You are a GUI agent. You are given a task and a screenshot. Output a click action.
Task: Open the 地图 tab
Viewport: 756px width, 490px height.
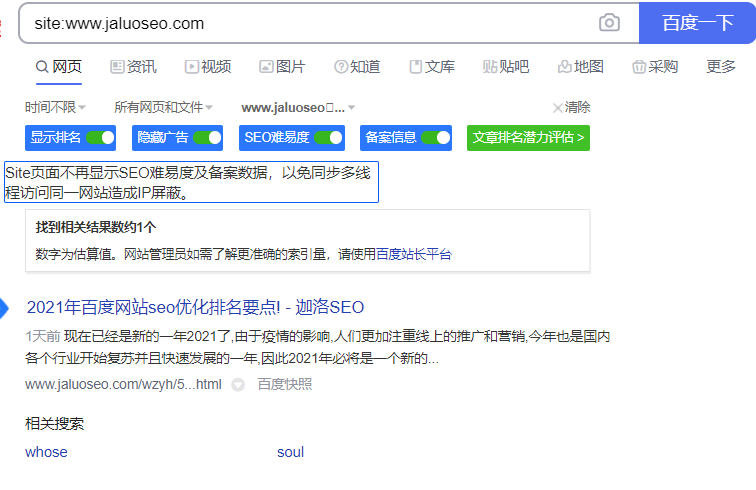pyautogui.click(x=580, y=67)
